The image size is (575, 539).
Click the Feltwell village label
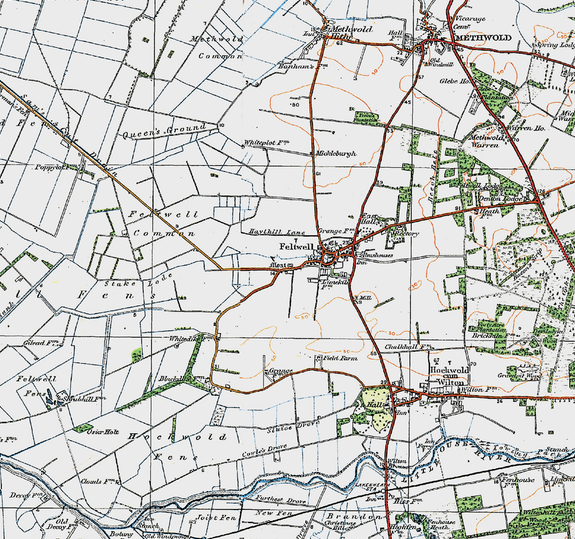pos(296,247)
